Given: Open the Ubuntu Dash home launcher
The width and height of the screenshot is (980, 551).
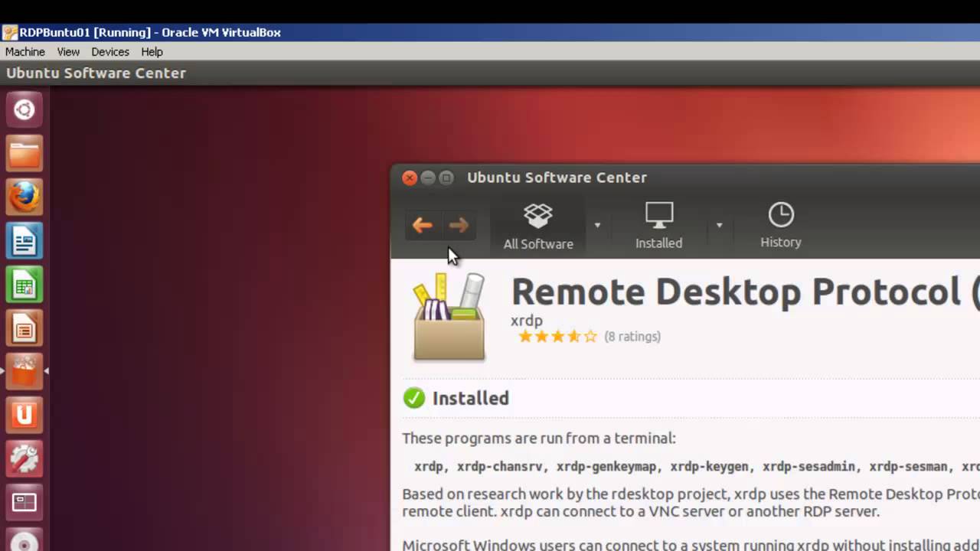Looking at the screenshot, I should pyautogui.click(x=24, y=109).
